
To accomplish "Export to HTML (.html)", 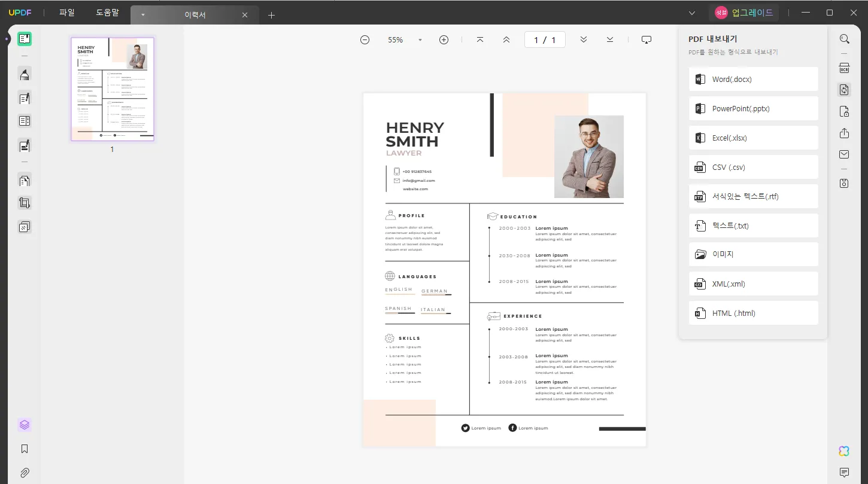I will (753, 313).
